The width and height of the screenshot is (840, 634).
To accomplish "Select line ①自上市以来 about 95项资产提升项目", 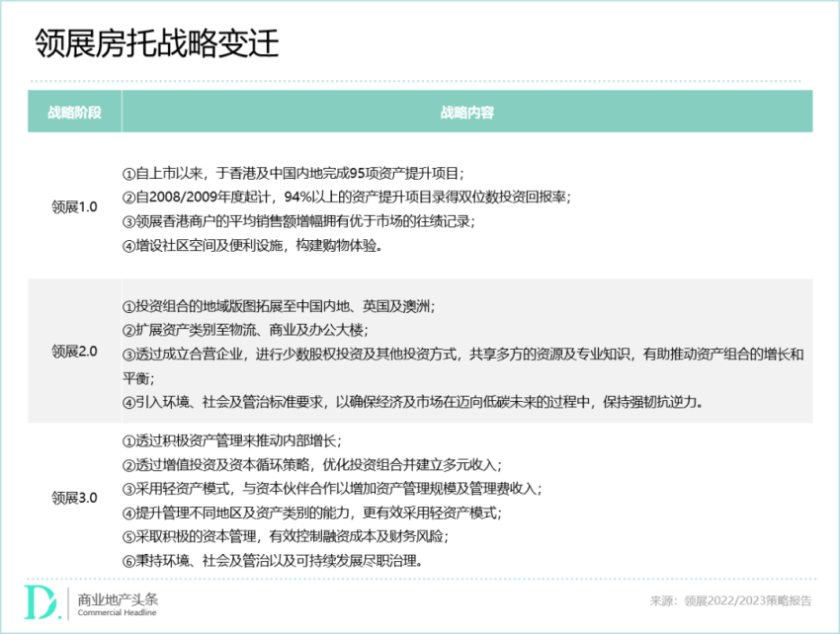I will (x=294, y=174).
